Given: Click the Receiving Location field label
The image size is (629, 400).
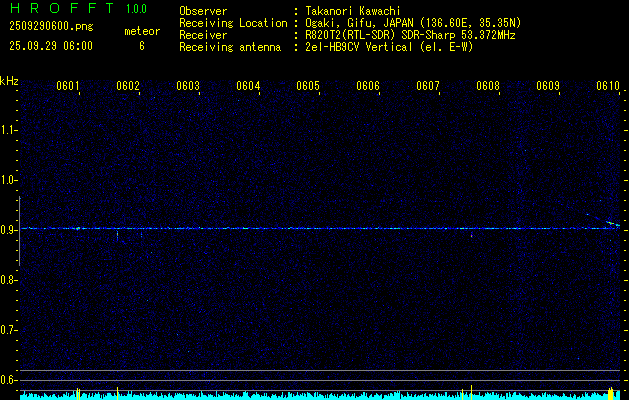Looking at the screenshot, I should click(x=233, y=23).
